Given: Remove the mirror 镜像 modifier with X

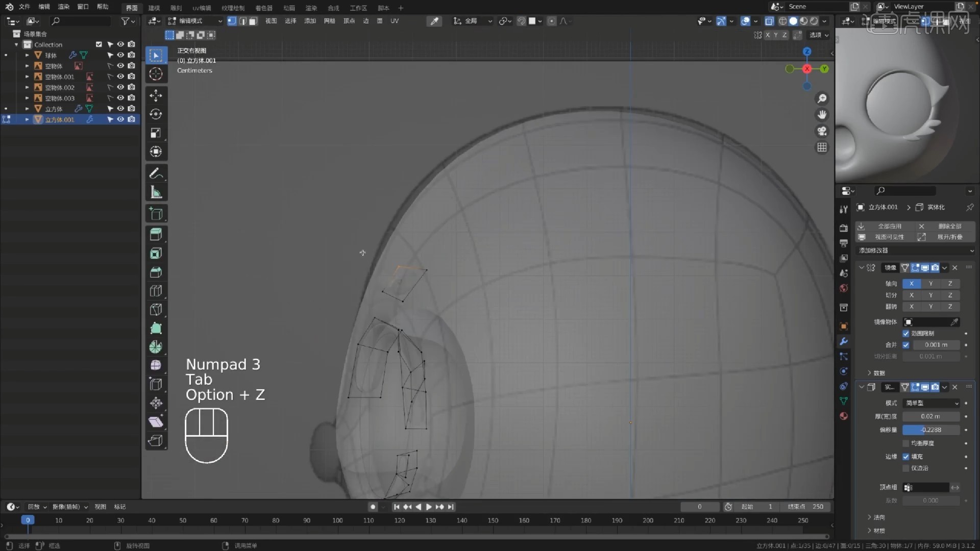Looking at the screenshot, I should [x=955, y=268].
